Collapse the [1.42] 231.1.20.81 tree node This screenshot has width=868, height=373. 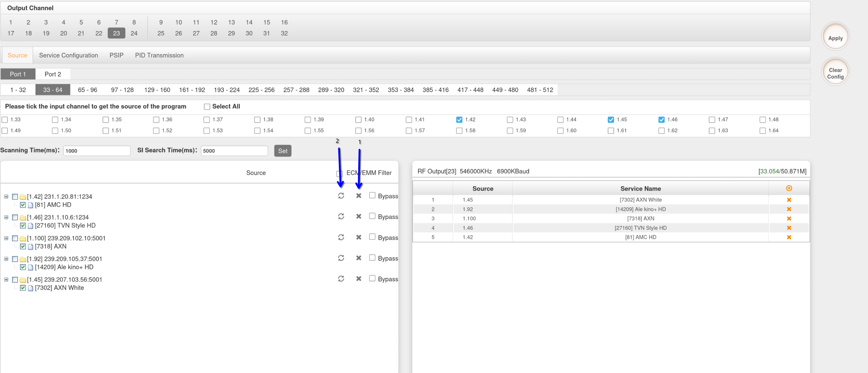[x=6, y=196]
